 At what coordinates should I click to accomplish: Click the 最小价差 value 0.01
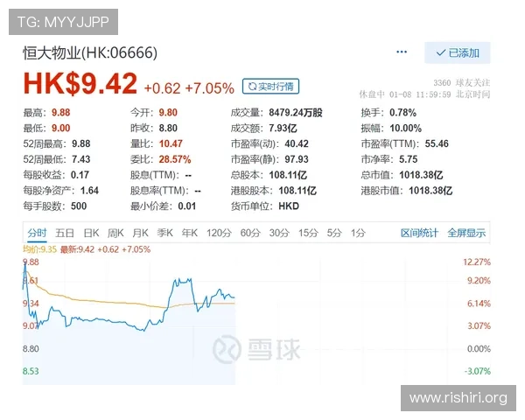(x=187, y=206)
